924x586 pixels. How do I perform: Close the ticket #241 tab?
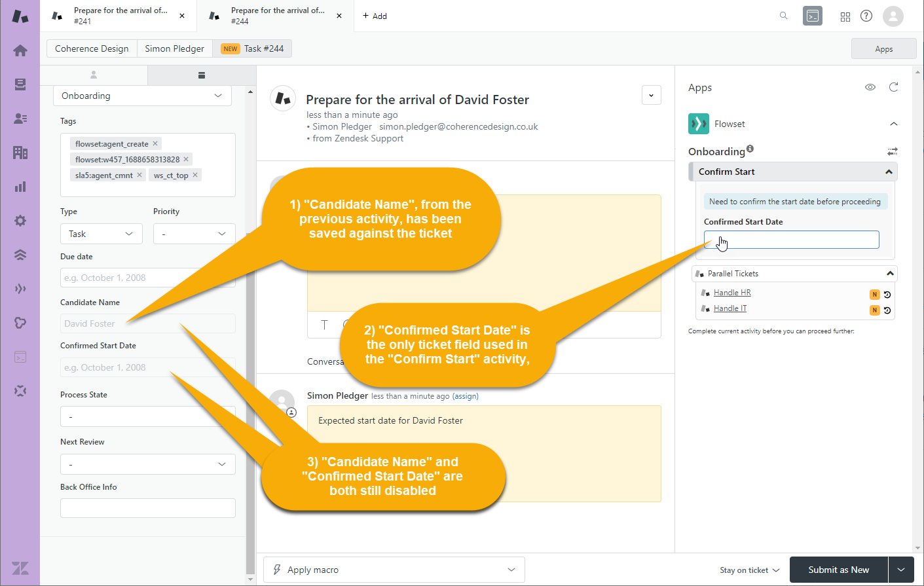pyautogui.click(x=182, y=16)
